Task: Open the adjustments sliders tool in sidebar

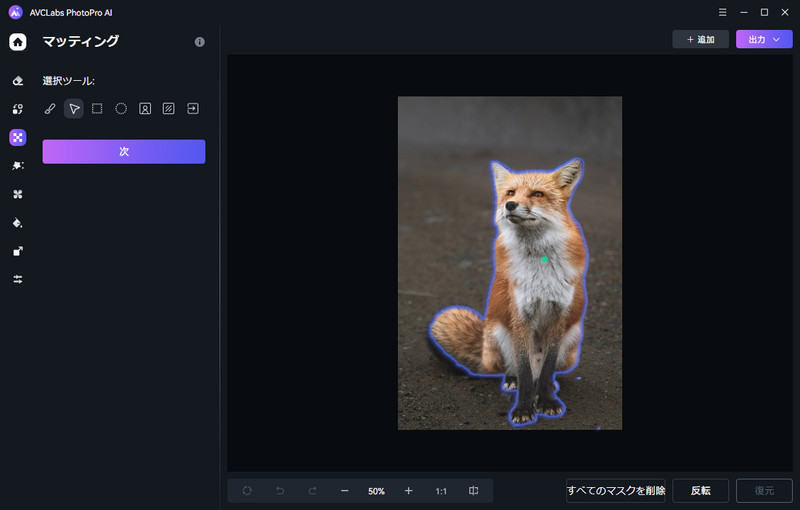Action: click(18, 279)
